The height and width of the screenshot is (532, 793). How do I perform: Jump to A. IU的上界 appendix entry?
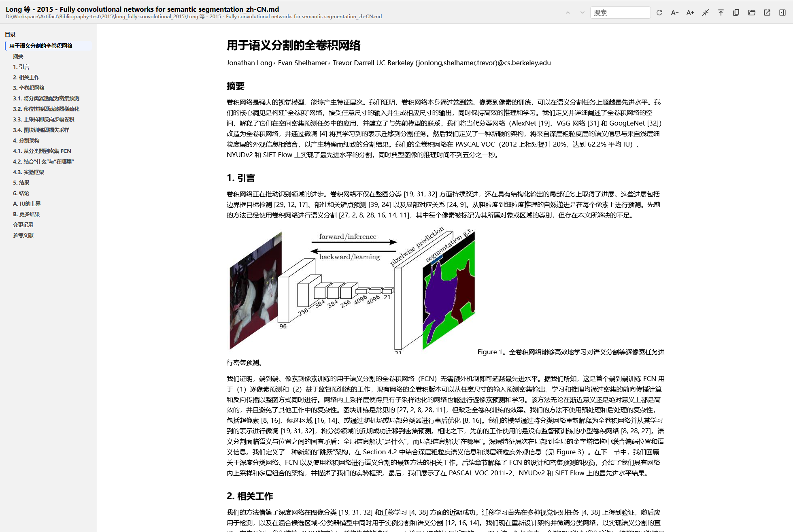coord(27,204)
